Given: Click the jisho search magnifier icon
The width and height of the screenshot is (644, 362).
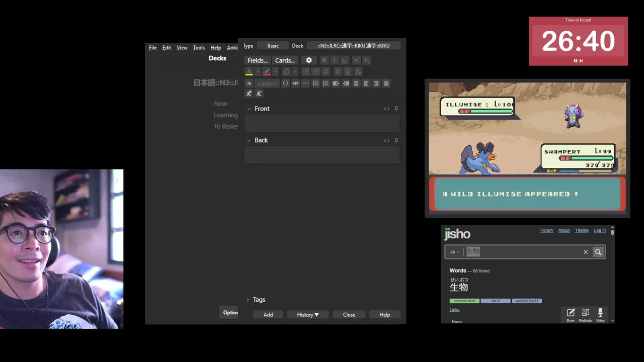Looking at the screenshot, I should [598, 252].
